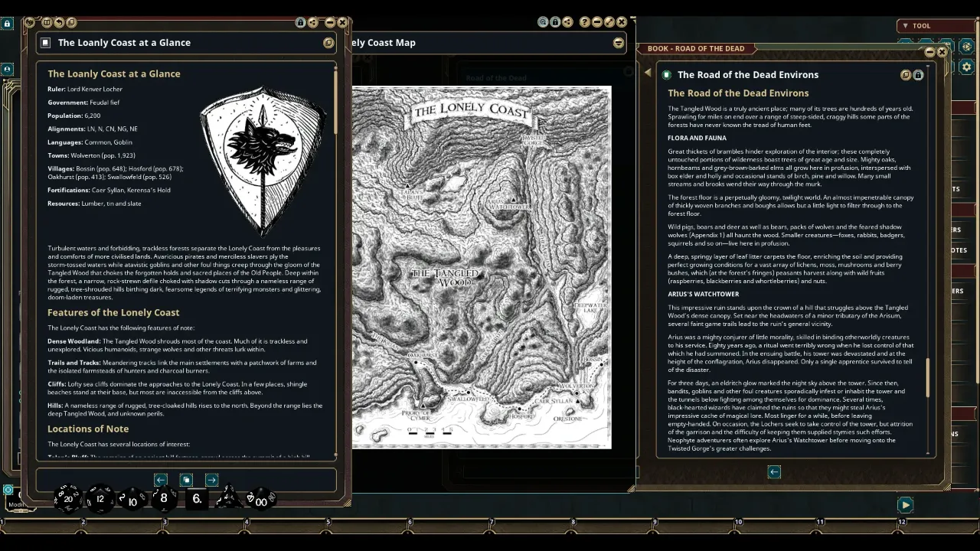Viewport: 980px width, 551px height.
Task: Click the play button at bottom right
Action: 905,505
